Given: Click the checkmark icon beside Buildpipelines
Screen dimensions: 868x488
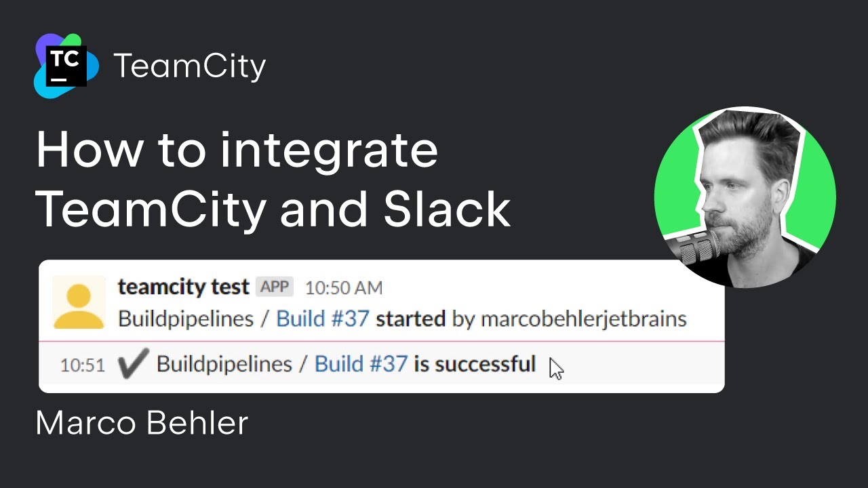Looking at the screenshot, I should click(132, 365).
